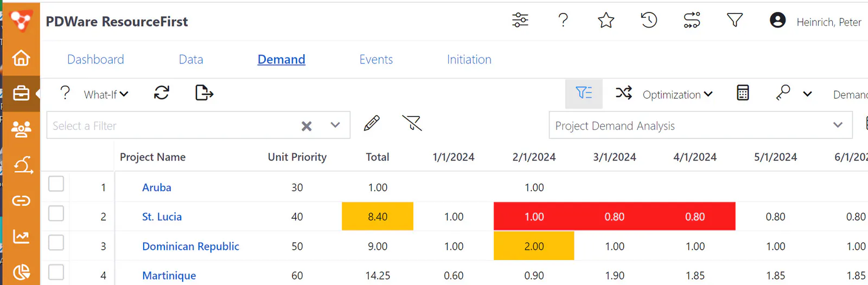Open the Martinique project link

[169, 275]
